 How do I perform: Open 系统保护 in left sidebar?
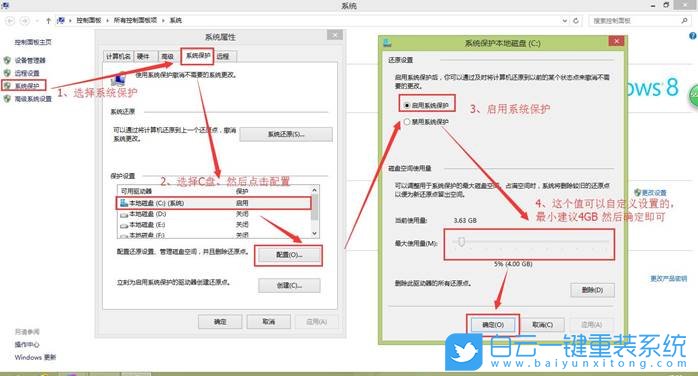pos(27,86)
